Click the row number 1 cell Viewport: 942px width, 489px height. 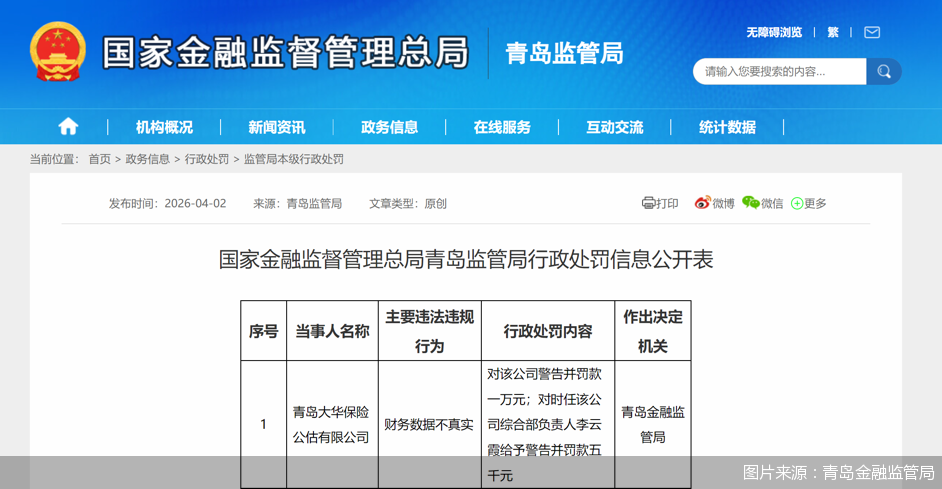(x=263, y=425)
